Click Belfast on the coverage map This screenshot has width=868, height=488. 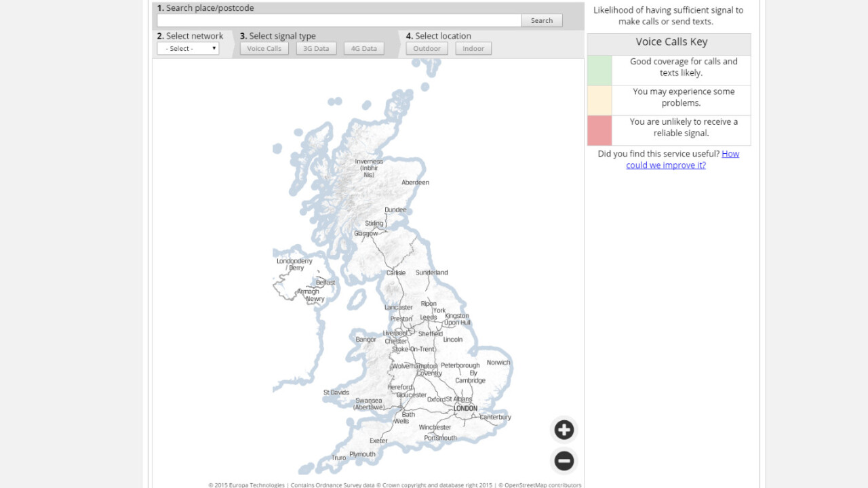[325, 282]
